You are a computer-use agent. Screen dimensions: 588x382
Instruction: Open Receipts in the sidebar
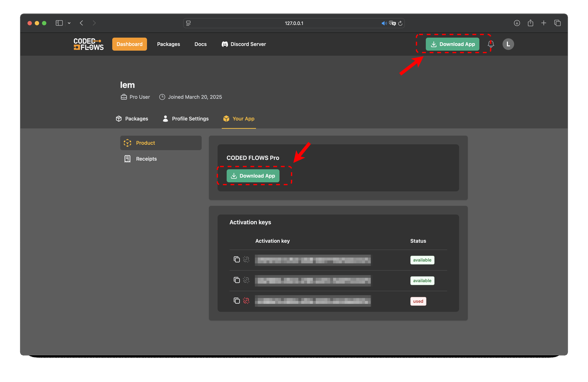pos(146,159)
